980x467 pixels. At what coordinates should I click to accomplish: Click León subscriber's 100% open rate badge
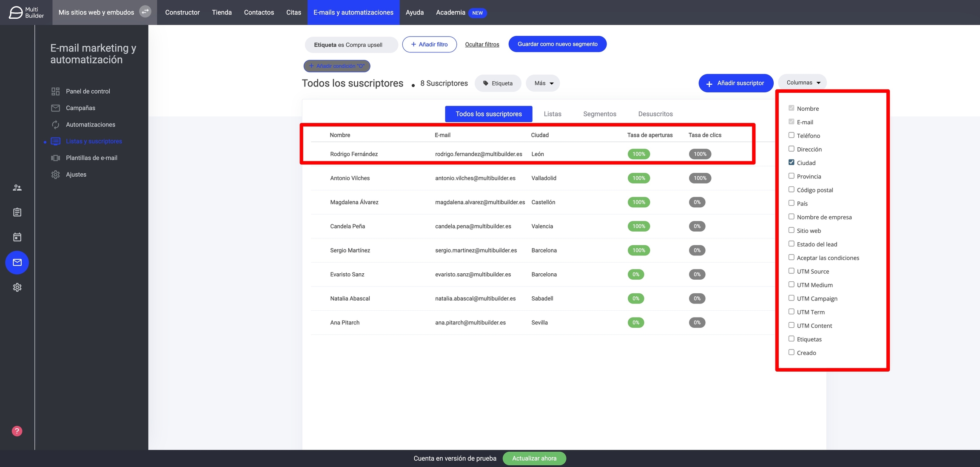(638, 154)
